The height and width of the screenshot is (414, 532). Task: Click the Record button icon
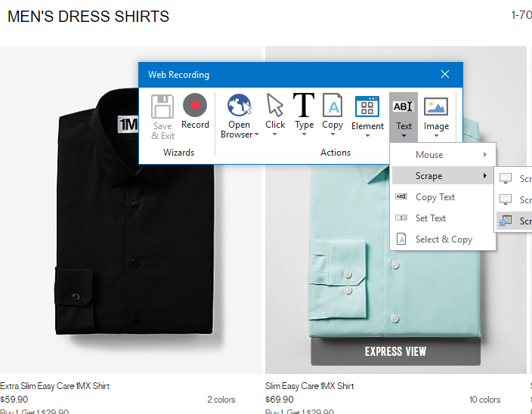195,105
